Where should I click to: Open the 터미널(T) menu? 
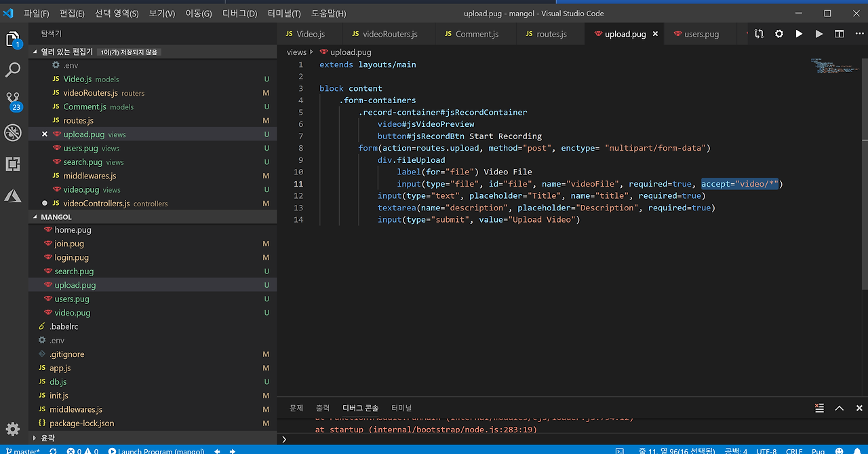[x=284, y=14]
